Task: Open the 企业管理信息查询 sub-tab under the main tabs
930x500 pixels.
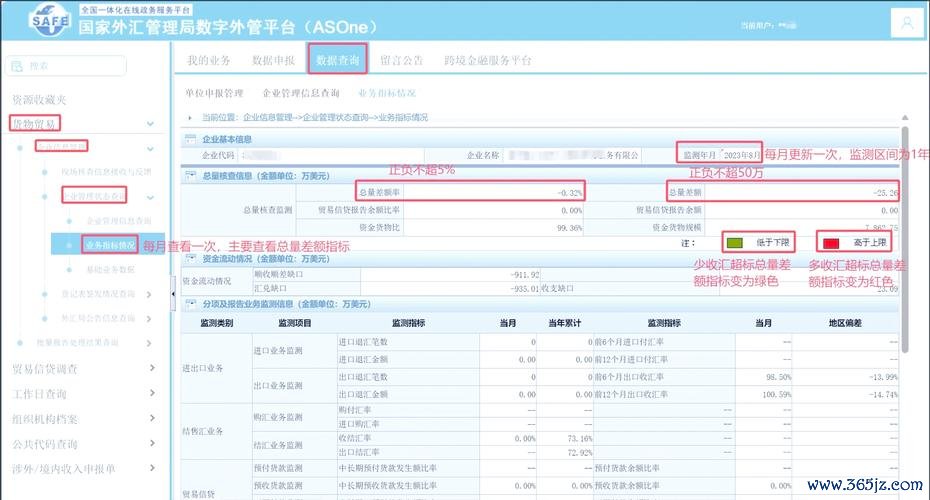Action: click(x=301, y=93)
